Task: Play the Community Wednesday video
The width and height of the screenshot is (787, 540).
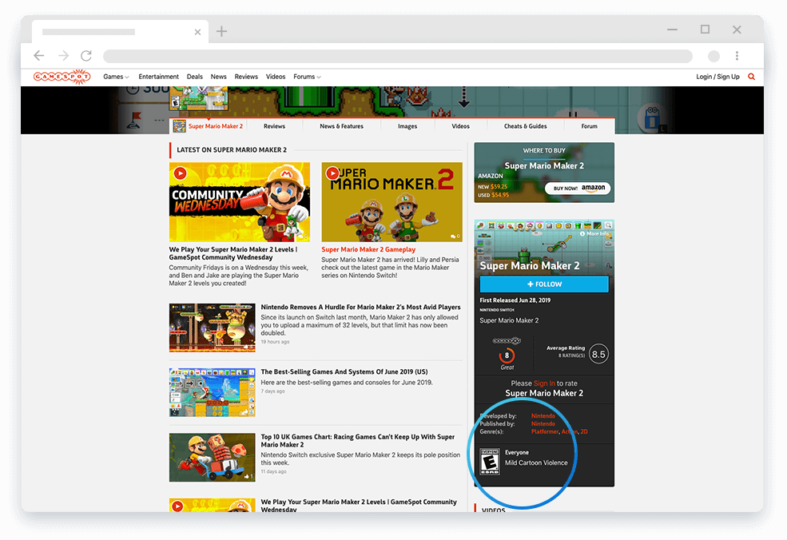Action: (x=180, y=173)
